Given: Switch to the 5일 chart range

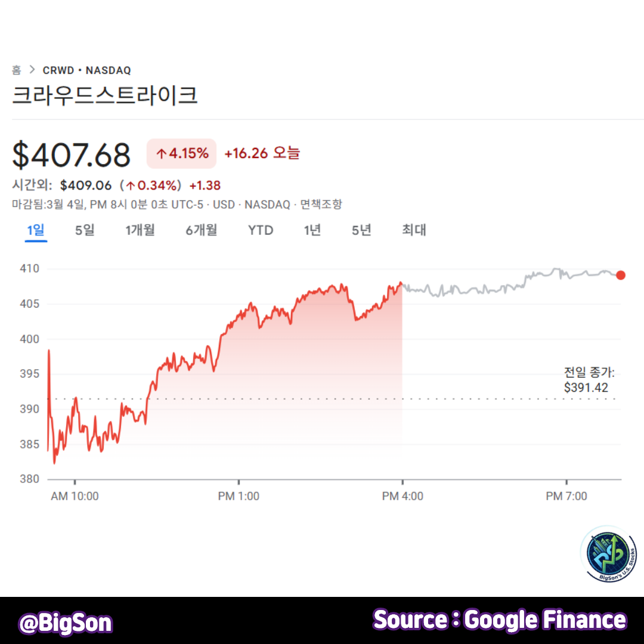Looking at the screenshot, I should point(85,230).
